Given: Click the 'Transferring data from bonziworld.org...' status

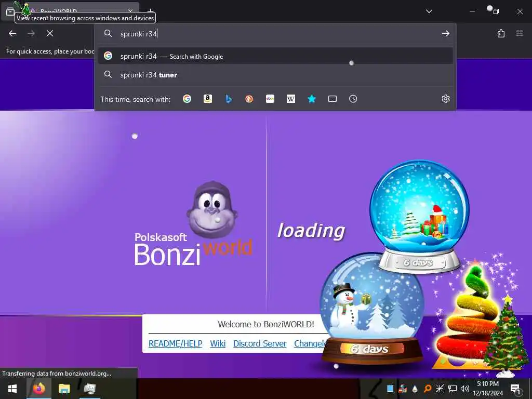Looking at the screenshot, I should coord(57,373).
